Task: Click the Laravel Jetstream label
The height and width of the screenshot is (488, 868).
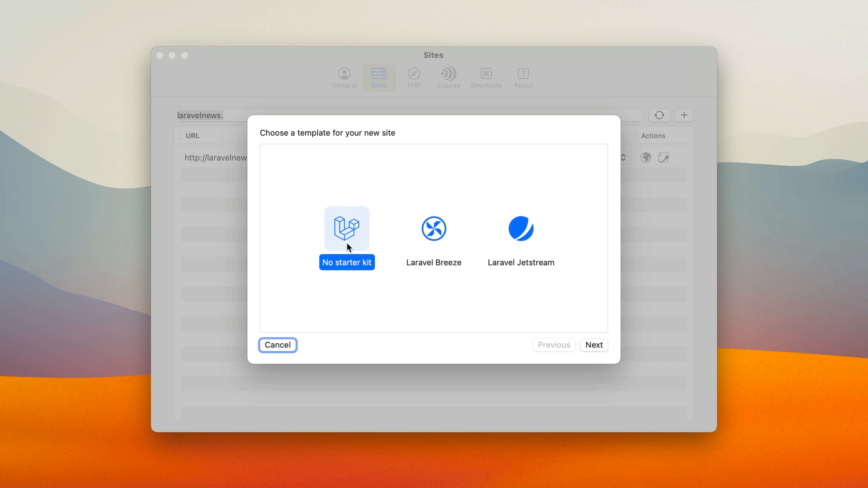Action: coord(521,262)
